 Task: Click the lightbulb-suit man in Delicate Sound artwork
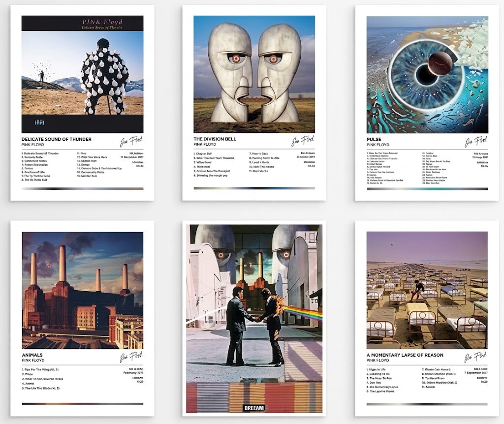pyautogui.click(x=104, y=76)
